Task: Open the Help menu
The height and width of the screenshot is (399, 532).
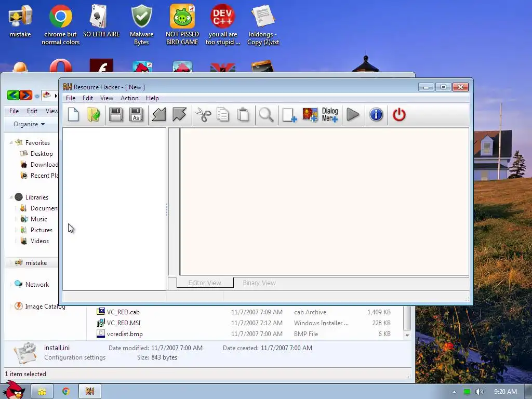Action: [x=152, y=98]
